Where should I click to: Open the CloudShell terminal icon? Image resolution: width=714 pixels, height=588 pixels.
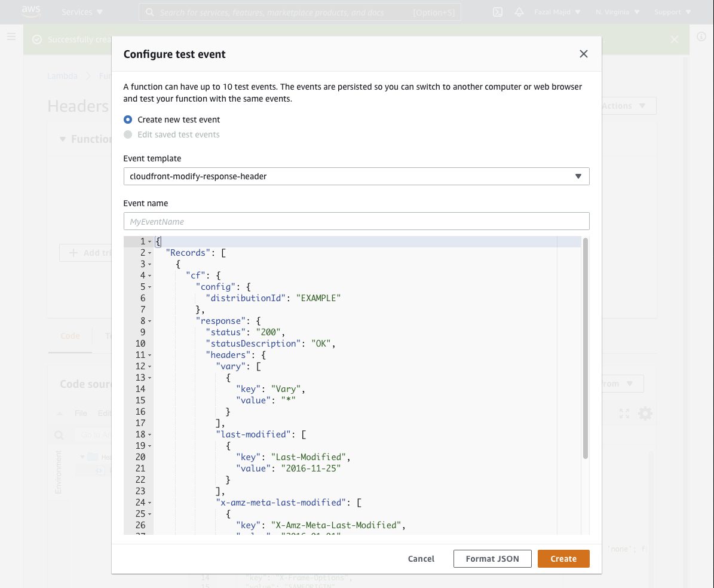(497, 12)
